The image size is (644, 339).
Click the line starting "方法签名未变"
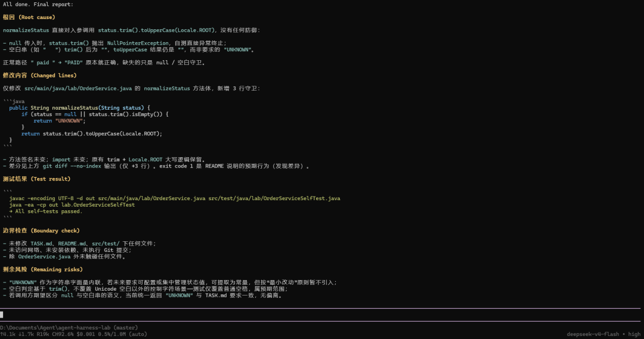[x=104, y=160]
